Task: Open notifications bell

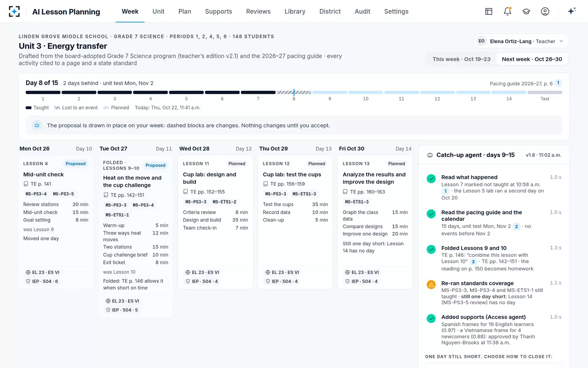Action: (x=508, y=11)
